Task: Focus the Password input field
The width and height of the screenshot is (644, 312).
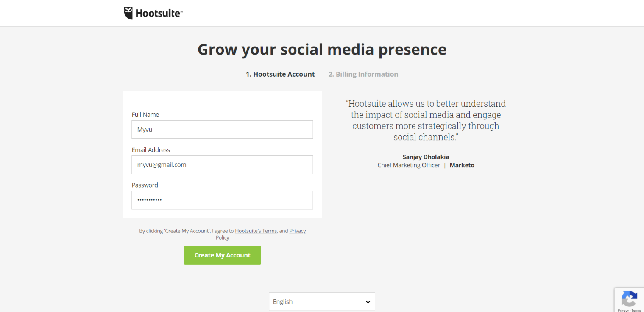Action: (x=222, y=200)
